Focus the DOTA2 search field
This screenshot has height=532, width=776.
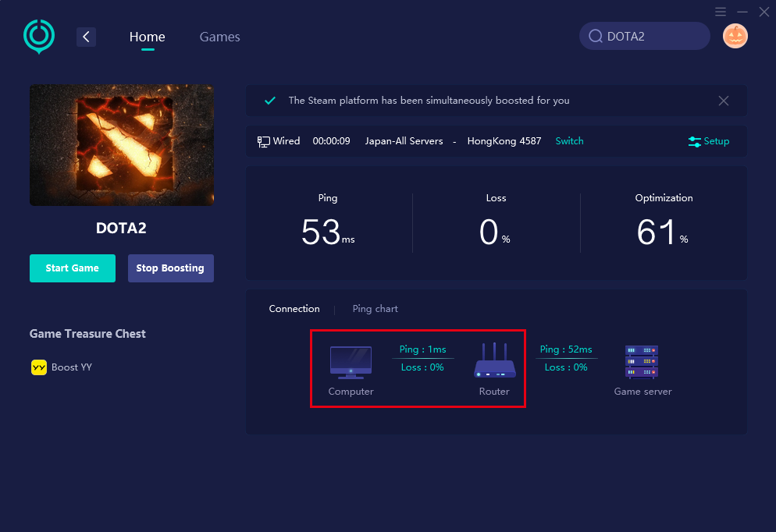[x=644, y=36]
